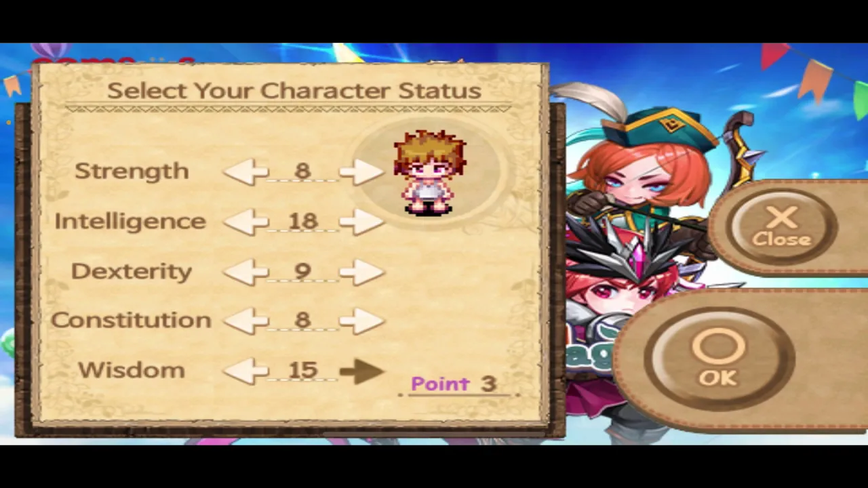Click the Select Your Character Status title
This screenshot has width=868, height=488.
(294, 91)
